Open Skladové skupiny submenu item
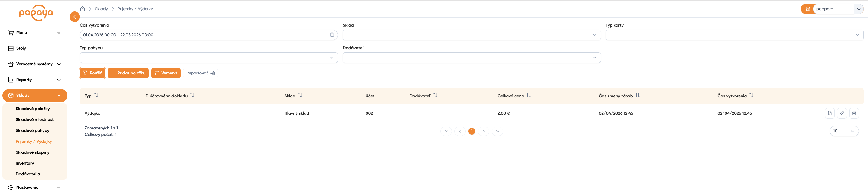This screenshot has height=196, width=868. click(x=32, y=152)
